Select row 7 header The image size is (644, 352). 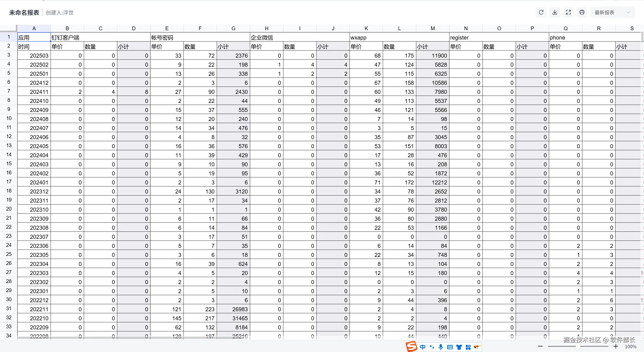click(9, 91)
